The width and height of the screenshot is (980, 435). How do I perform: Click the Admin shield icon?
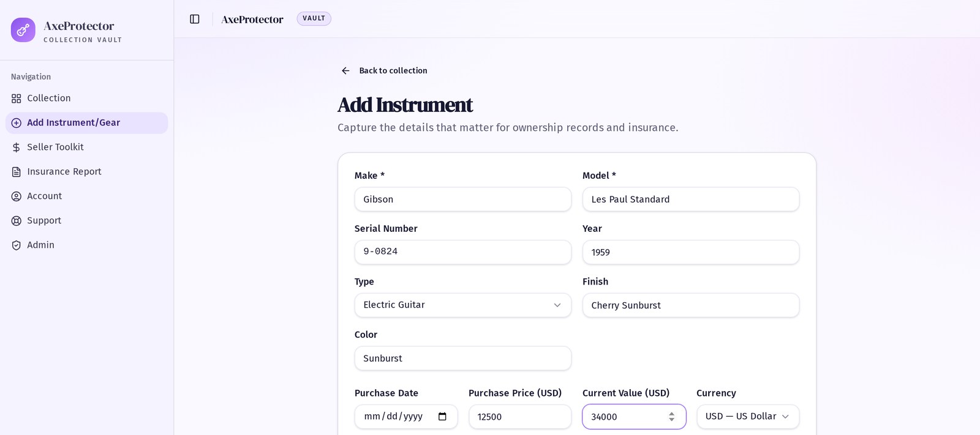point(17,245)
